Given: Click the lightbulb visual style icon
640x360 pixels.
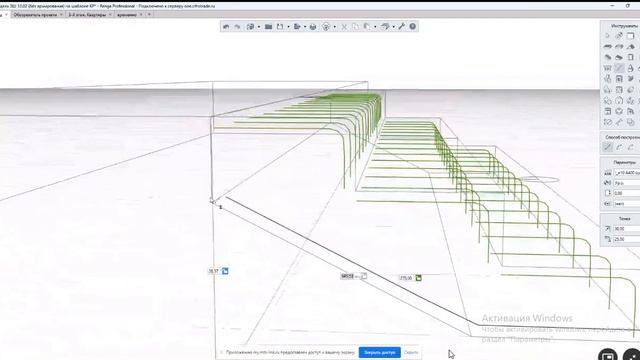Looking at the screenshot, I should point(326,27).
